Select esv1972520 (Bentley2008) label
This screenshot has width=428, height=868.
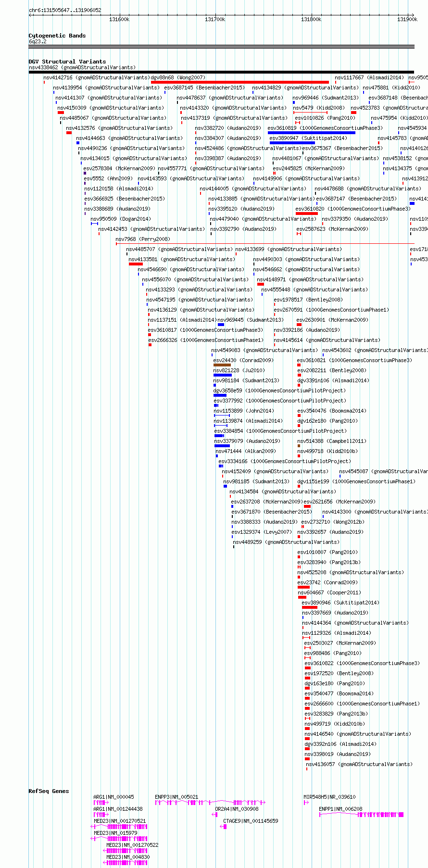pyautogui.click(x=339, y=673)
